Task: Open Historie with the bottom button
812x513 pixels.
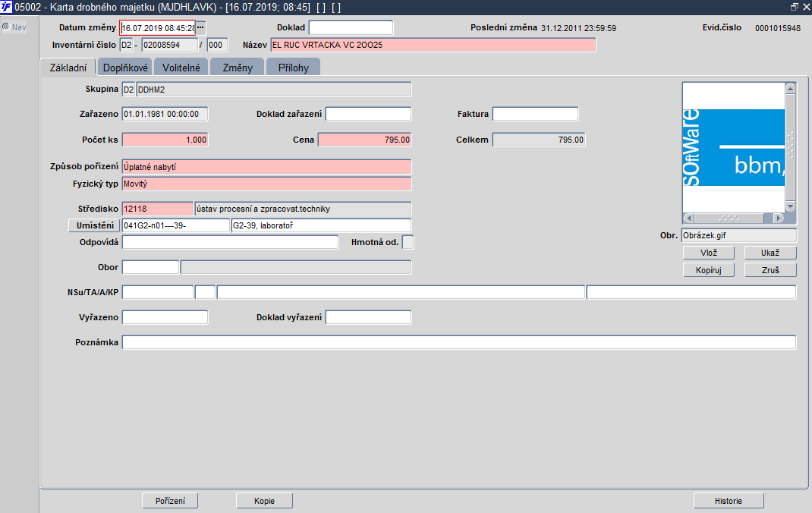Action: click(x=729, y=501)
